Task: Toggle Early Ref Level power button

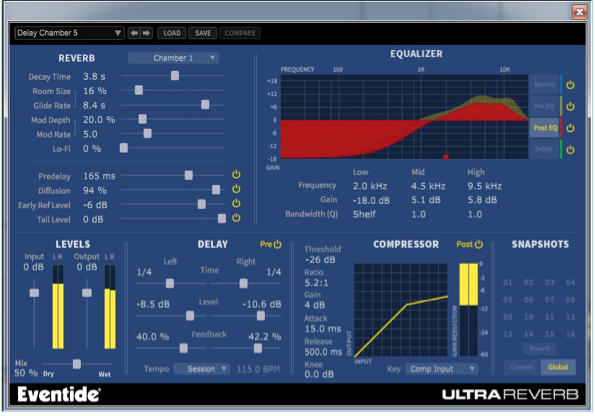Action: click(236, 203)
